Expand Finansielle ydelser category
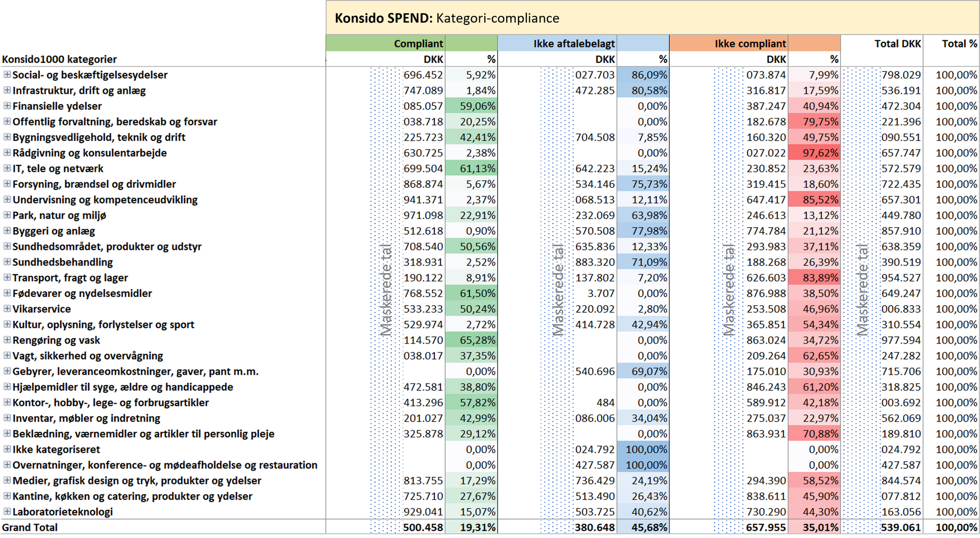The height and width of the screenshot is (538, 980). click(7, 106)
